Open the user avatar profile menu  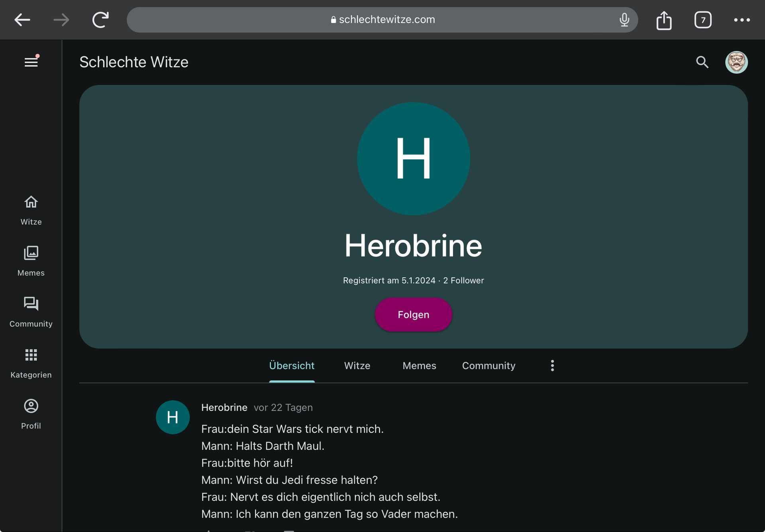(736, 62)
